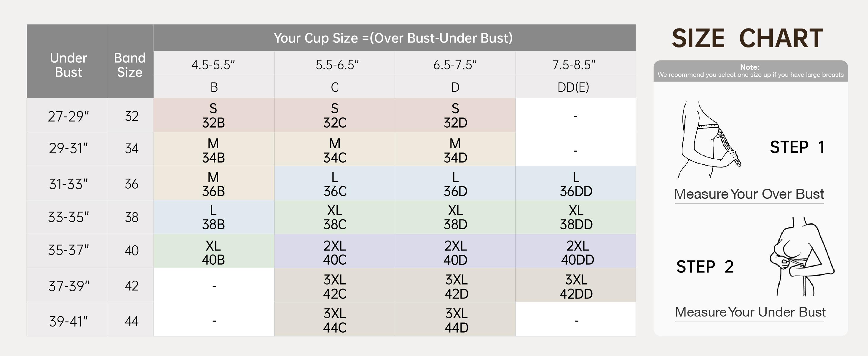Click the over bust measuring illustration
Viewport: 868px width, 356px height.
(709, 140)
